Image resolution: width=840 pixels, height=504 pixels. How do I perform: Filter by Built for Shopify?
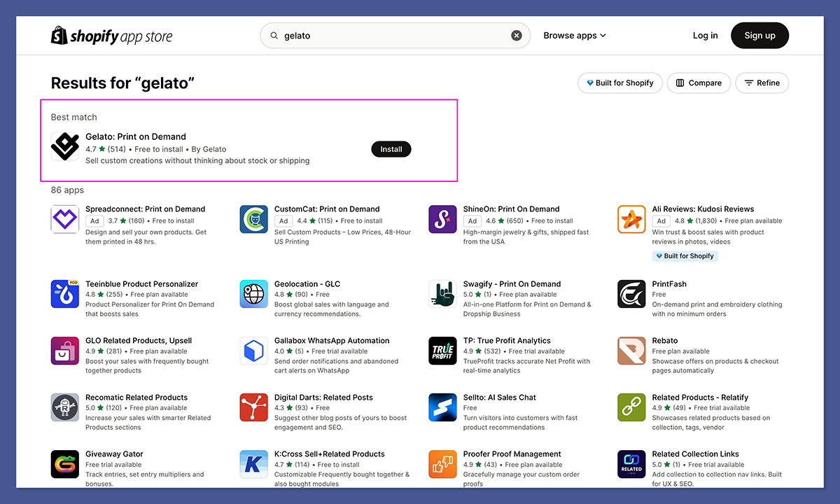coord(619,83)
